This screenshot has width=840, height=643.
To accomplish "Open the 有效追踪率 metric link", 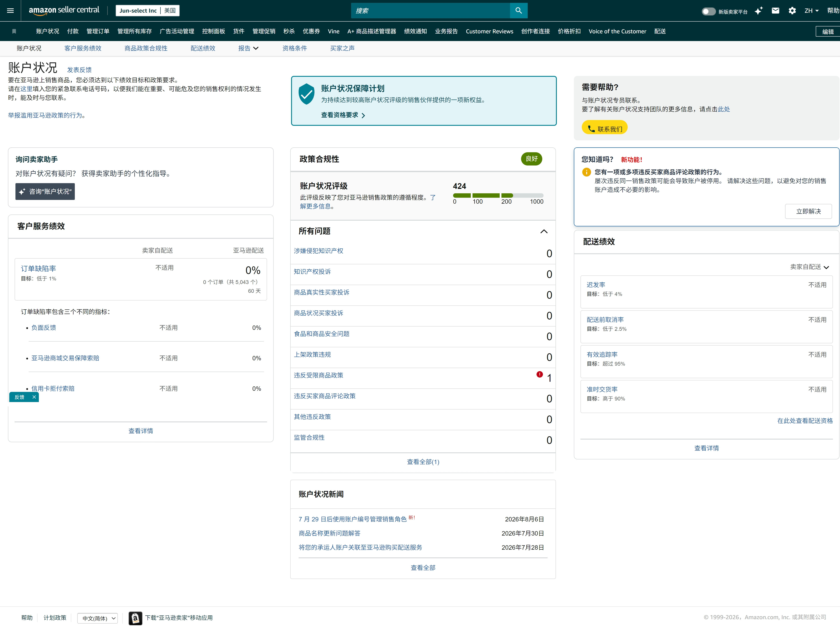I will point(602,354).
